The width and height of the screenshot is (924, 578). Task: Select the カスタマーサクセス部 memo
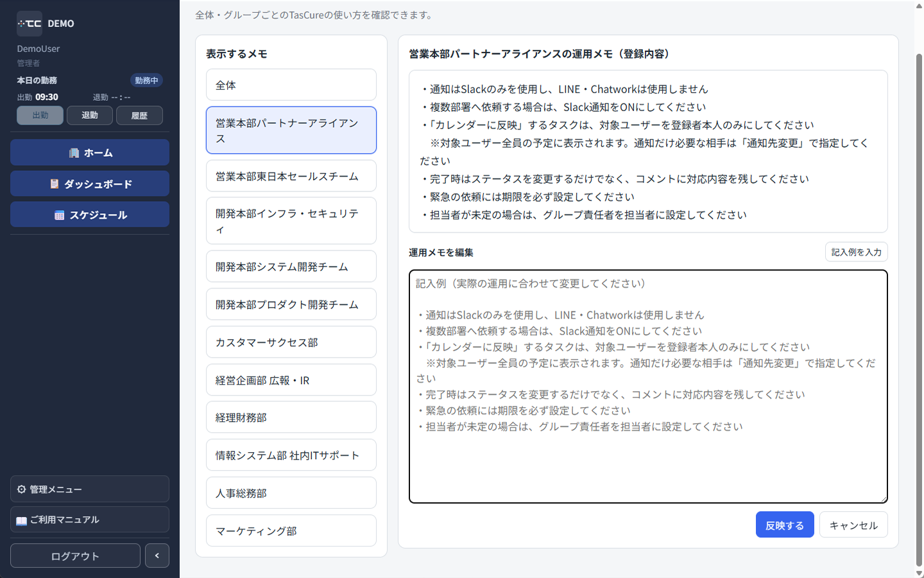[x=291, y=342]
